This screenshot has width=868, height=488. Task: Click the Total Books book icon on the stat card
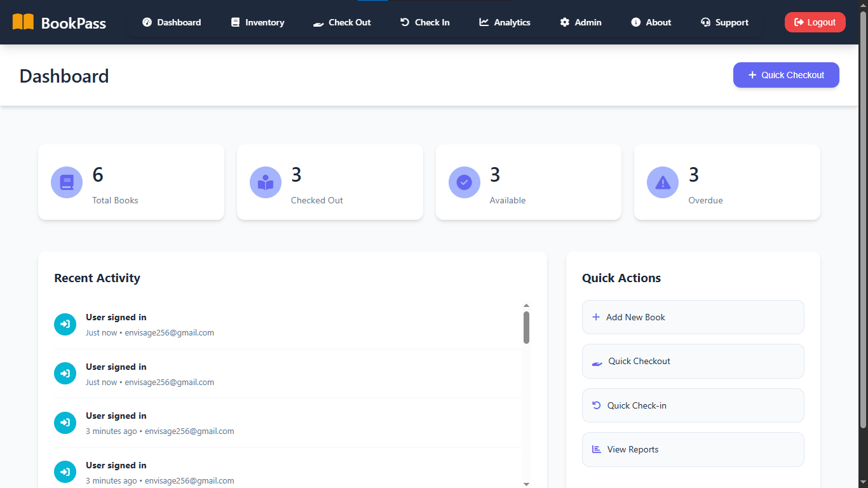(x=66, y=182)
